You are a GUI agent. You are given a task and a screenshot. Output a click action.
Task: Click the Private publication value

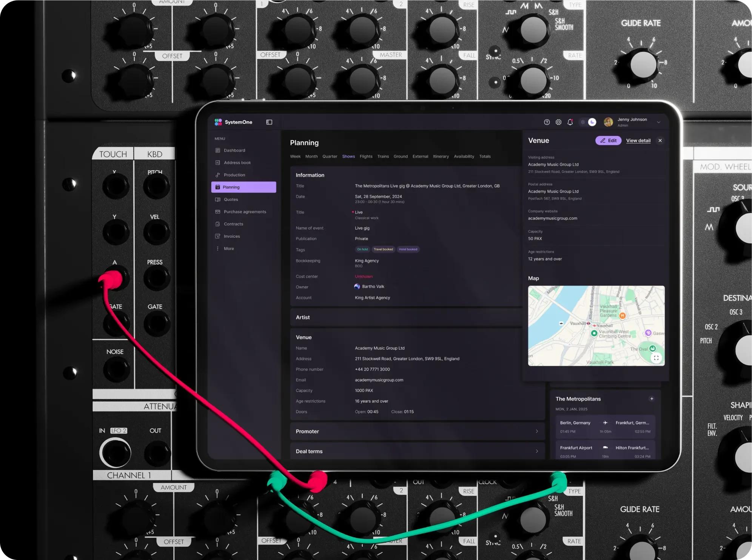(x=361, y=239)
